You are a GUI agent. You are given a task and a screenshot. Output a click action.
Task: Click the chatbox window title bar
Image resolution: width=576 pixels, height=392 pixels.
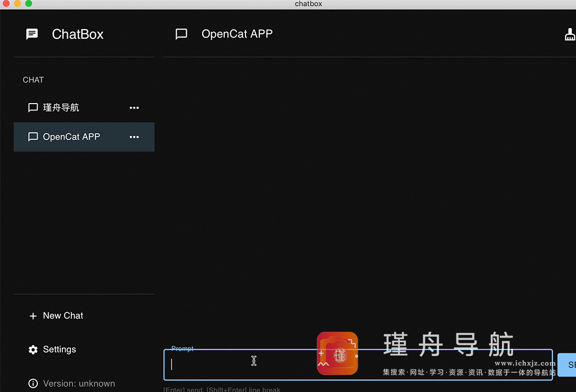point(308,4)
